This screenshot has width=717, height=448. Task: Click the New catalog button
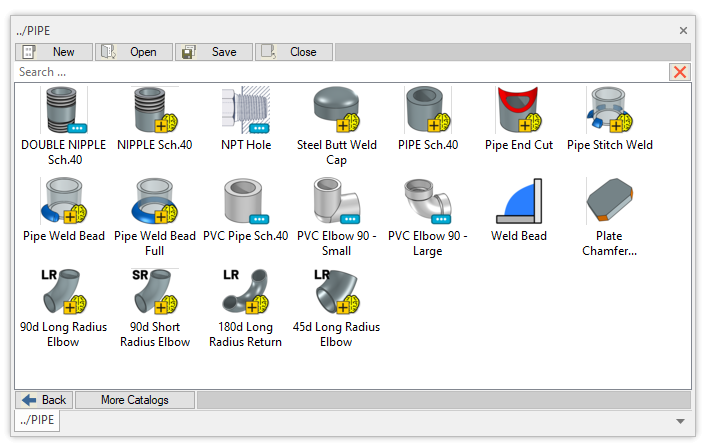pyautogui.click(x=54, y=52)
